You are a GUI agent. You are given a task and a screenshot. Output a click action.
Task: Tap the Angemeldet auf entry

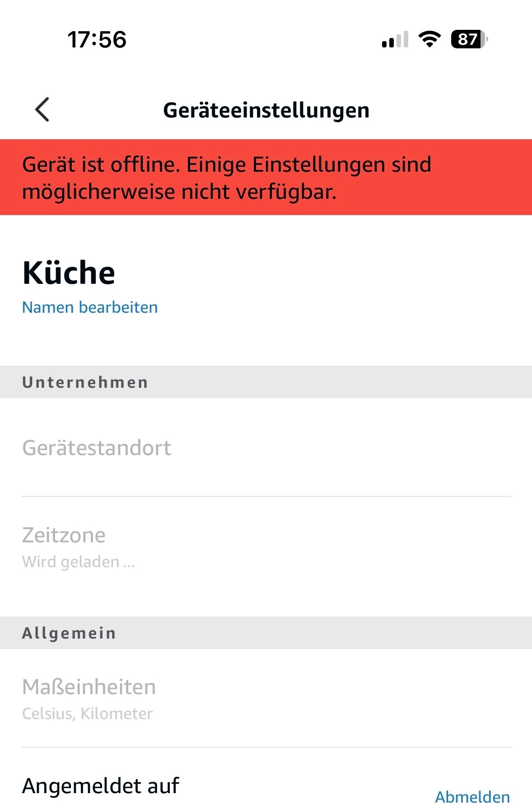101,785
